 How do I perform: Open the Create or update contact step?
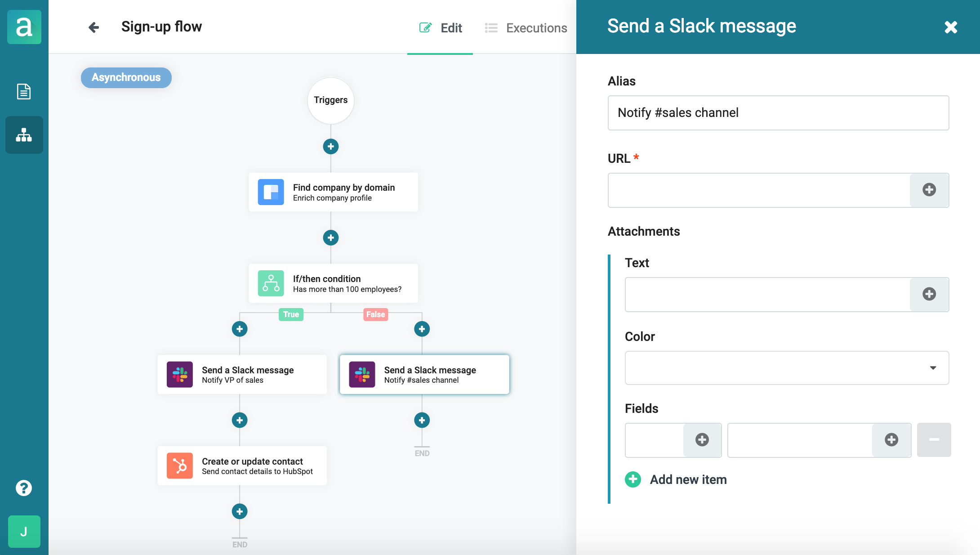242,466
